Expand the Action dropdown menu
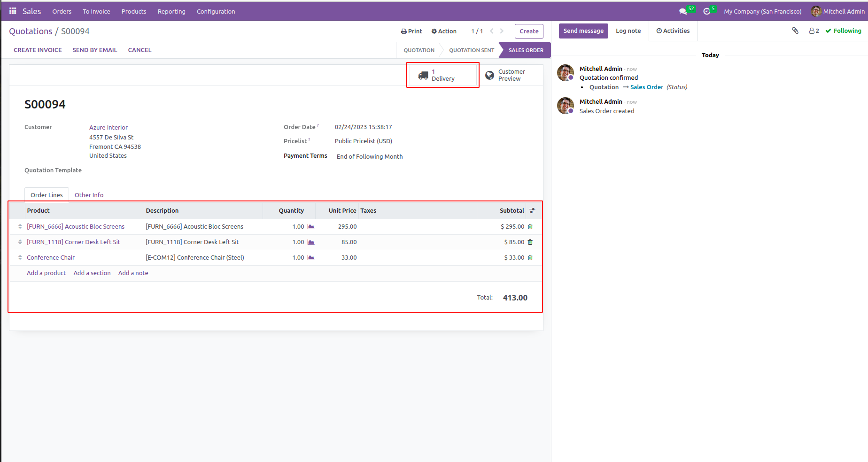 coord(444,31)
